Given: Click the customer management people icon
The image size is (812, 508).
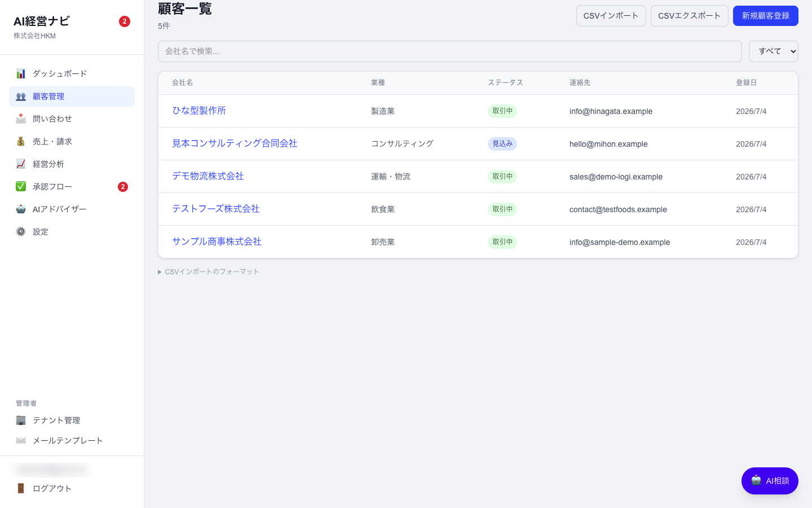Looking at the screenshot, I should [21, 97].
